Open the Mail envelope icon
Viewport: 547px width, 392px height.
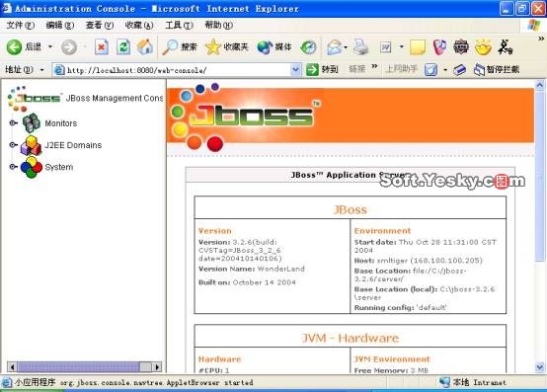(x=335, y=47)
